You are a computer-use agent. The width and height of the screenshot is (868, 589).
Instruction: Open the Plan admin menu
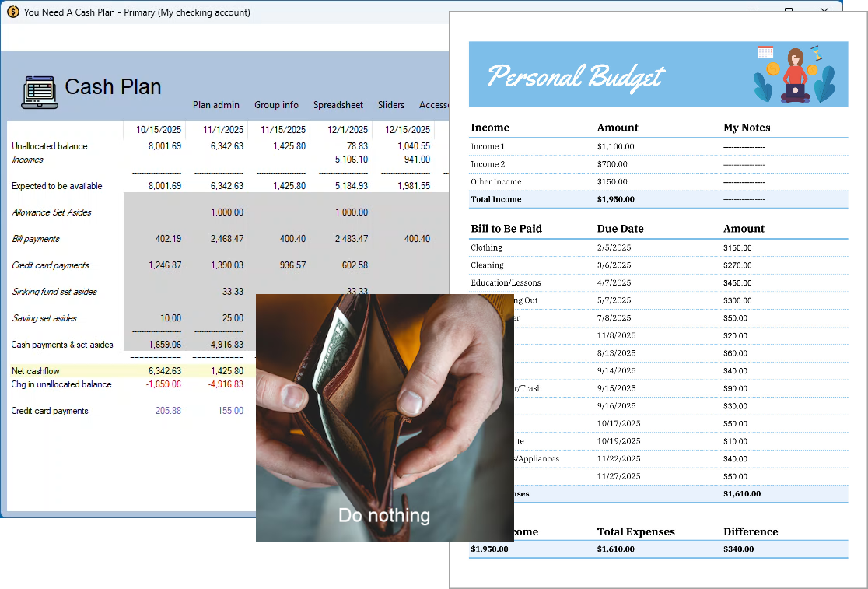[x=216, y=105]
